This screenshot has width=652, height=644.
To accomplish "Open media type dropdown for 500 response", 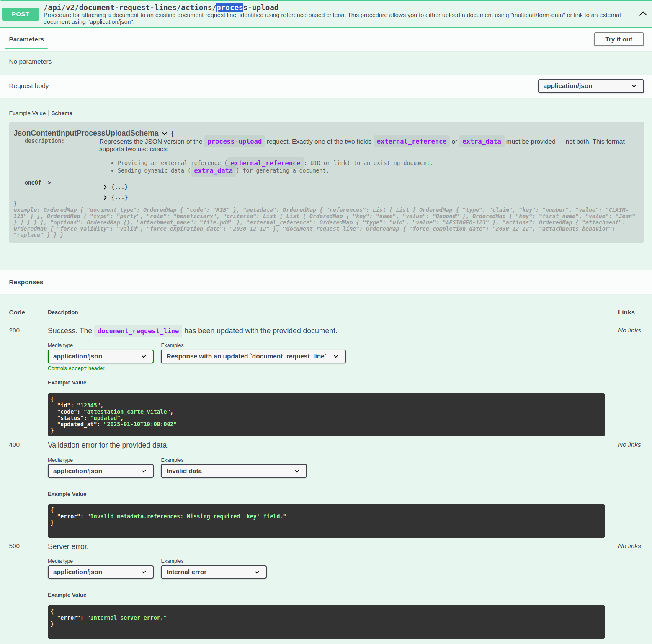I will coord(100,572).
